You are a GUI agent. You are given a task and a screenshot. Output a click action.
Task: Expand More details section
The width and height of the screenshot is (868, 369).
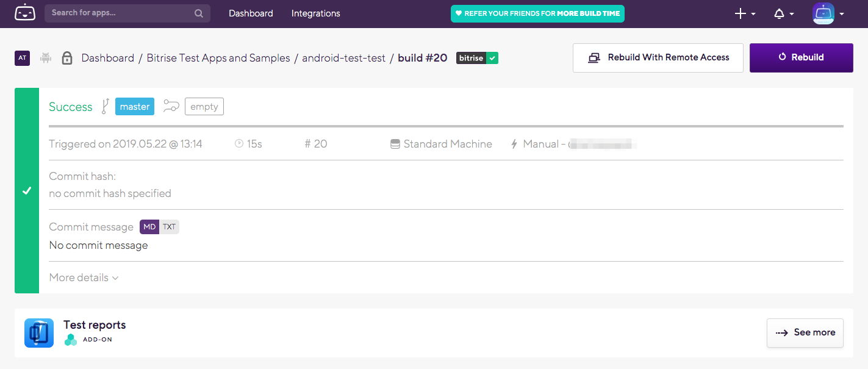point(84,278)
